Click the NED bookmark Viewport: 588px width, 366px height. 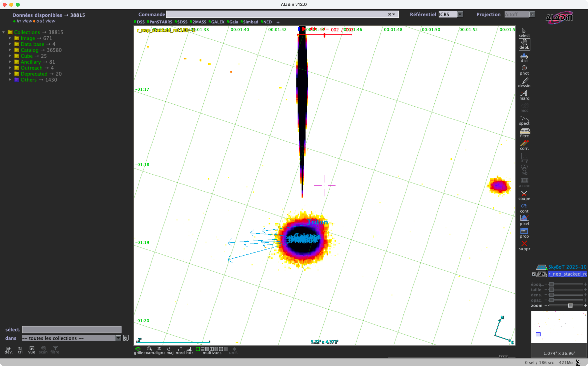point(266,22)
